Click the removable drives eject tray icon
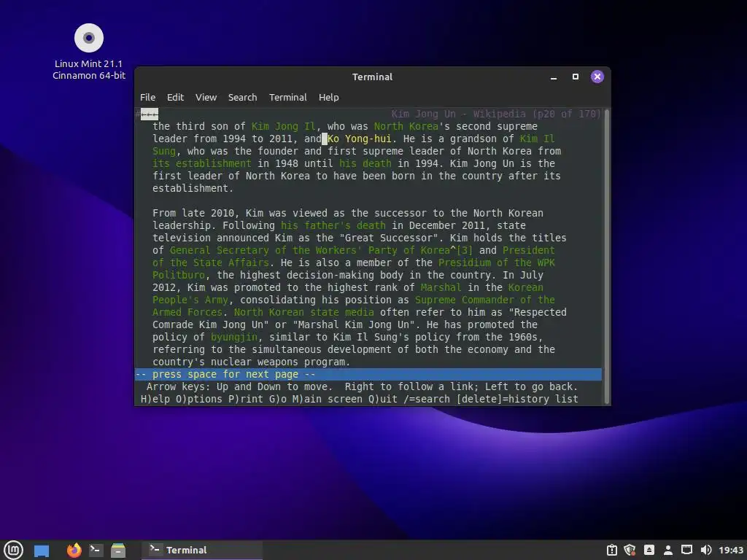747x560 pixels. click(x=649, y=550)
